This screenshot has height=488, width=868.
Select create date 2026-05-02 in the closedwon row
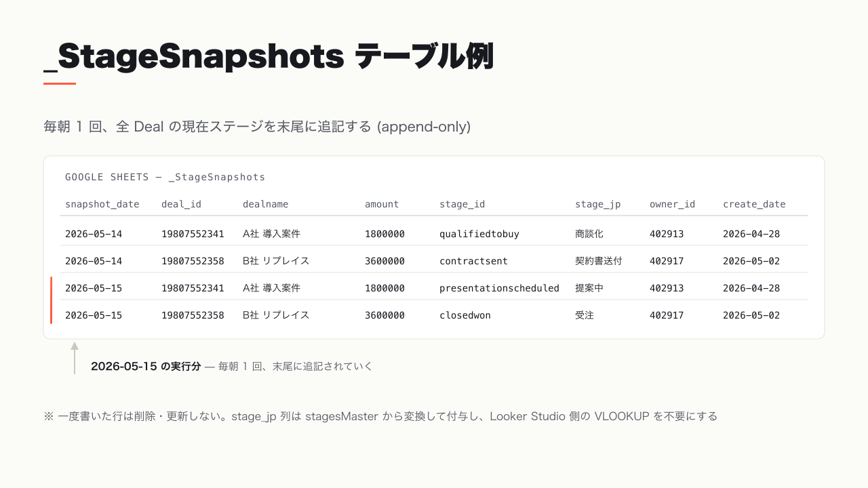[x=751, y=315]
